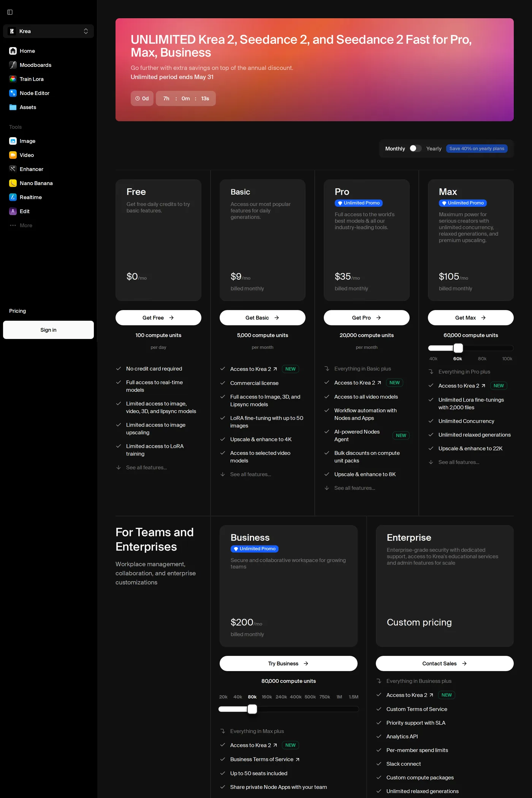
Task: Select 80k on Max plan slider
Action: click(482, 359)
